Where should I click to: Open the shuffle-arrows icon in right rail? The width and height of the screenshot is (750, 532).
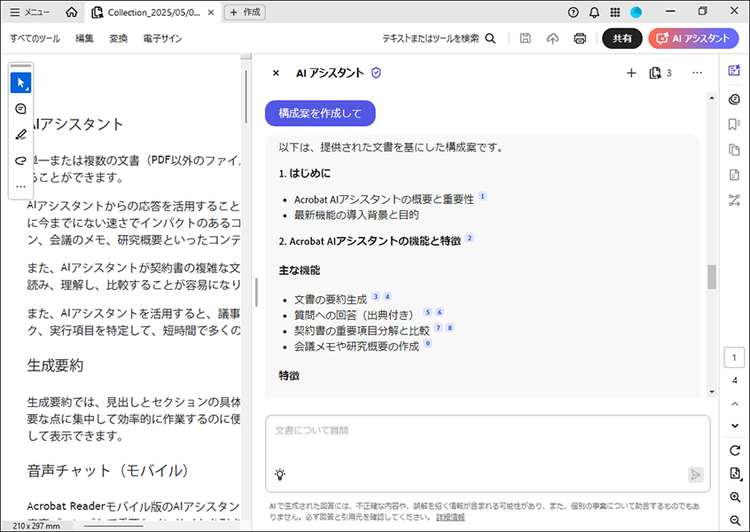coord(734,200)
